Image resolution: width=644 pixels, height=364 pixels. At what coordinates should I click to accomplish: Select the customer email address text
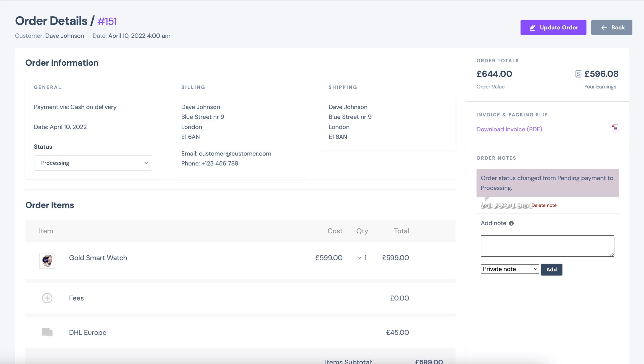tap(235, 153)
